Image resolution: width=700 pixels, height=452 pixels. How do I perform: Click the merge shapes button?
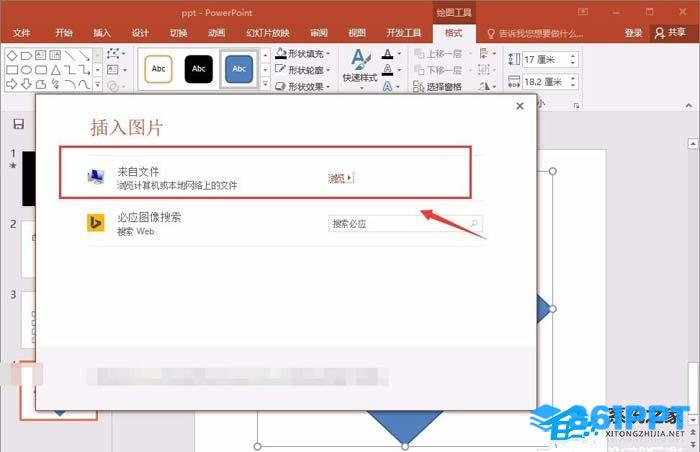pos(116,86)
